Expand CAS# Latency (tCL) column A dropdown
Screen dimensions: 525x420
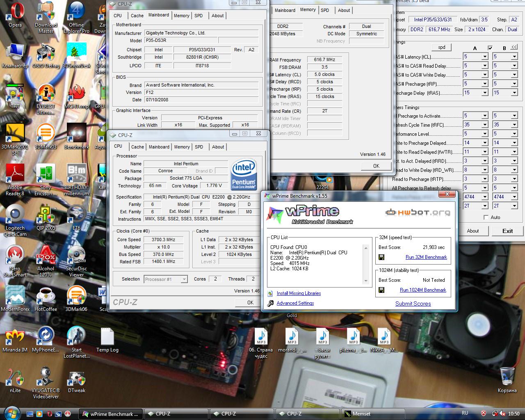click(x=484, y=57)
